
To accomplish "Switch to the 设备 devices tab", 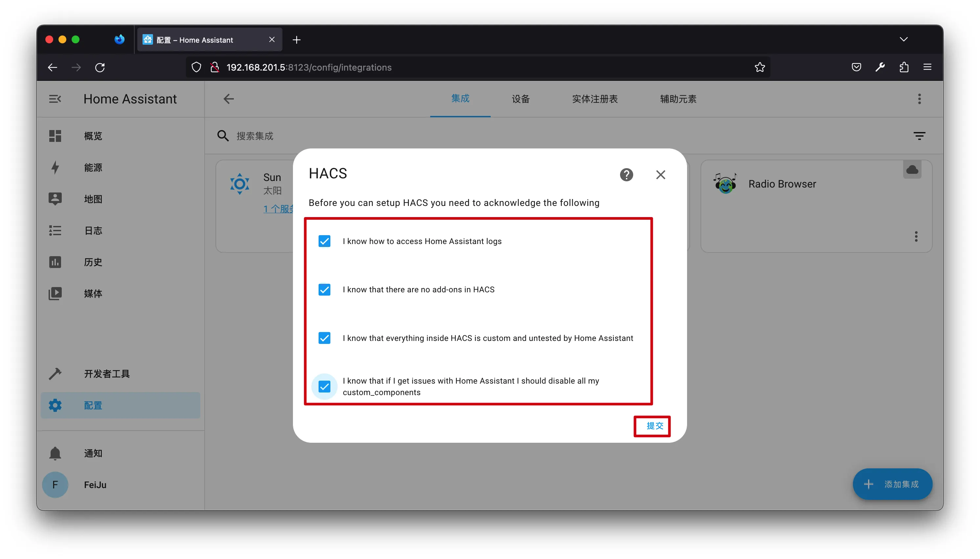I will (x=521, y=99).
